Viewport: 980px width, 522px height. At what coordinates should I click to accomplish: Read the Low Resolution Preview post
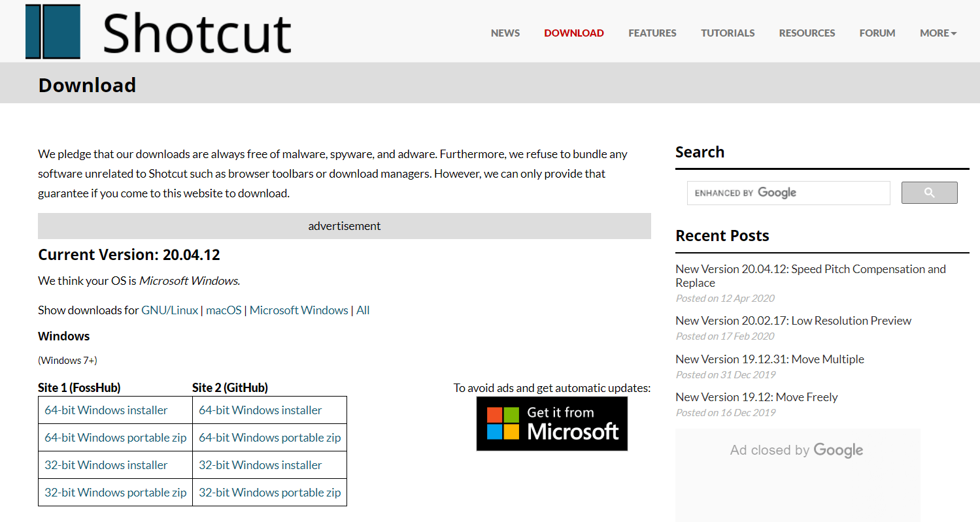(793, 320)
